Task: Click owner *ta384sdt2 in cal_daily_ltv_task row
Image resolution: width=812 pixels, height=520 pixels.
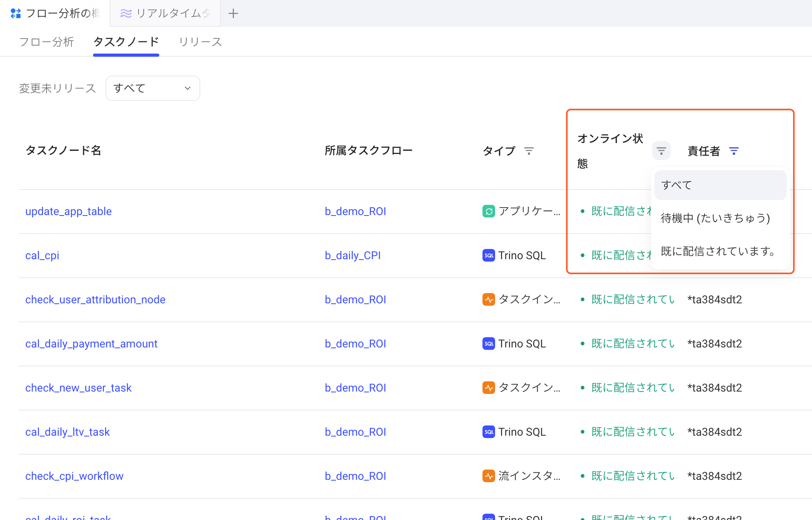Action: [x=715, y=432]
